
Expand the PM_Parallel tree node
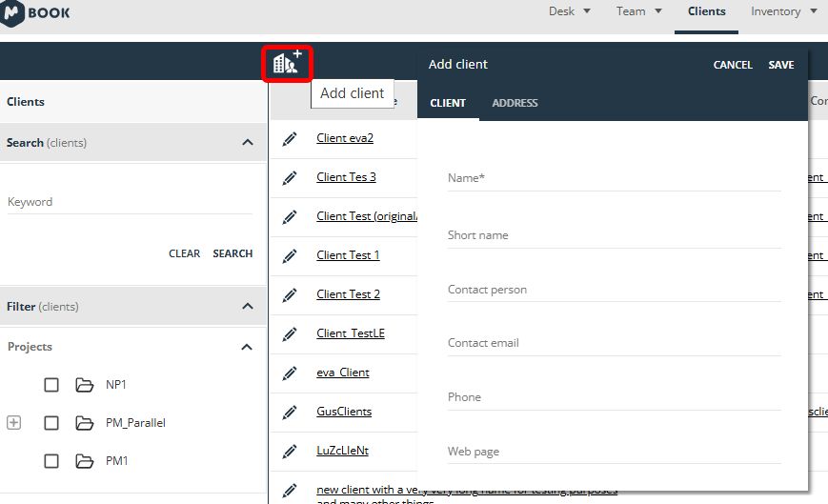pyautogui.click(x=13, y=423)
